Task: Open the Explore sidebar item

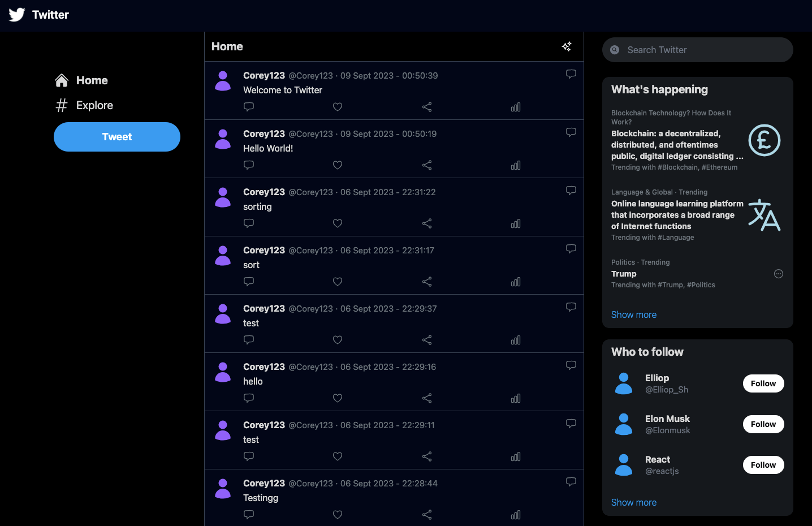Action: pos(84,105)
